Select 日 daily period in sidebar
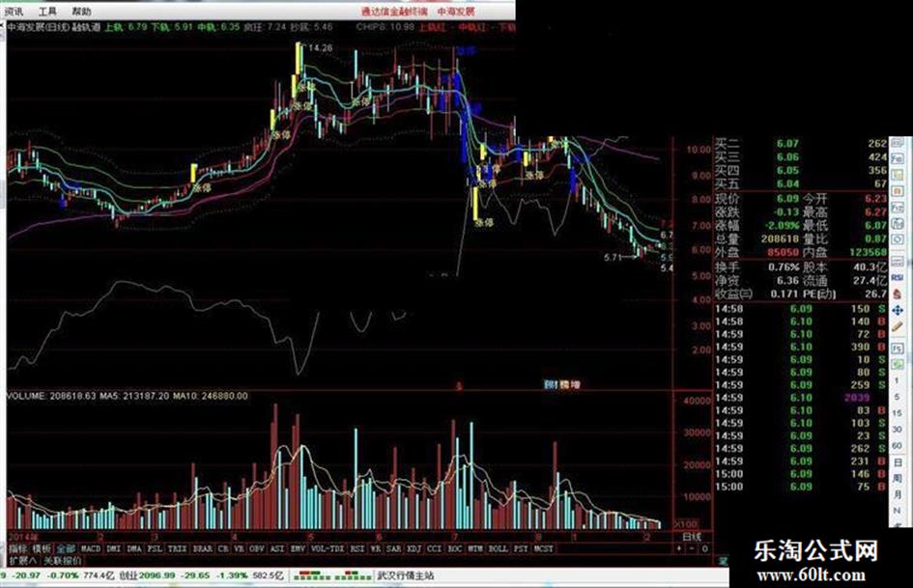The height and width of the screenshot is (588, 913). coord(898,462)
